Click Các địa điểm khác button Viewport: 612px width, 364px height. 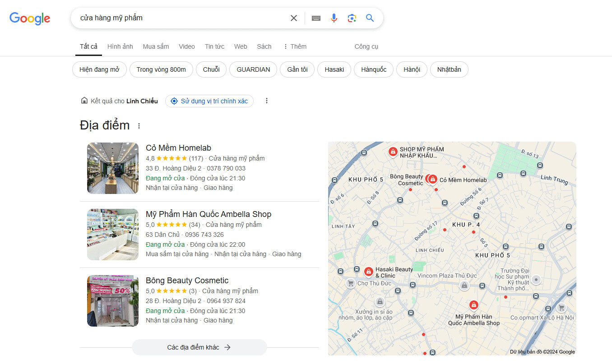tap(199, 347)
